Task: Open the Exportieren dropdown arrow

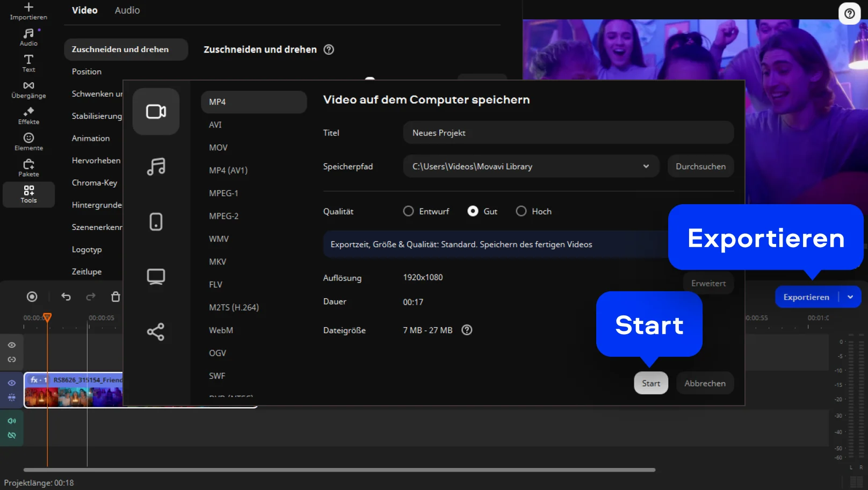Action: (x=850, y=297)
